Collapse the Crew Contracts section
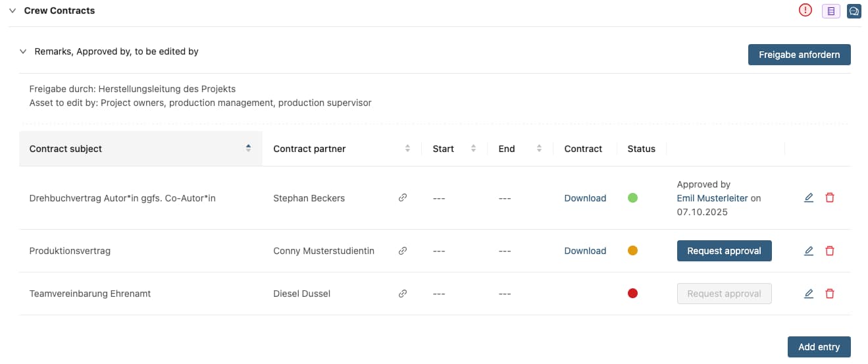Viewport: 868px width, 364px height. pyautogui.click(x=13, y=11)
